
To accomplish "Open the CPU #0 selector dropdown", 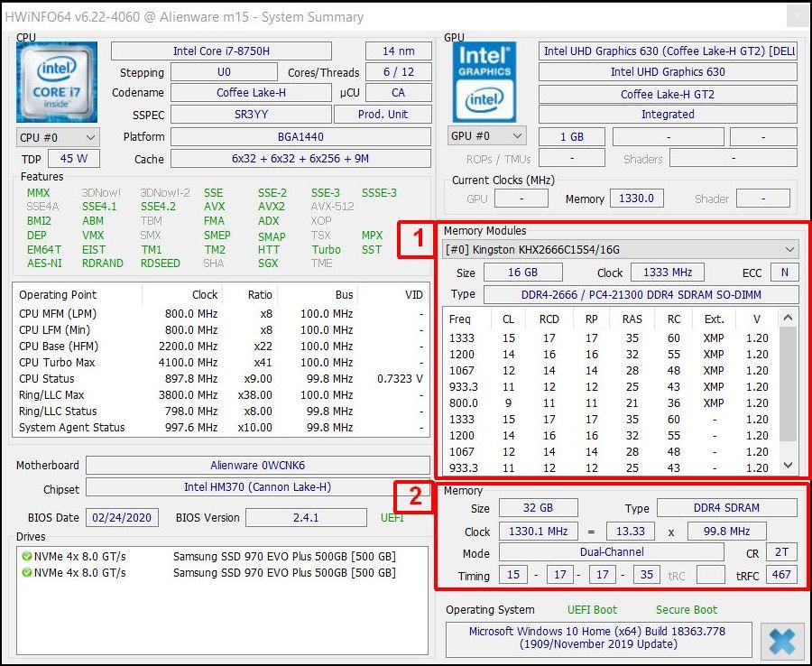I will [58, 138].
